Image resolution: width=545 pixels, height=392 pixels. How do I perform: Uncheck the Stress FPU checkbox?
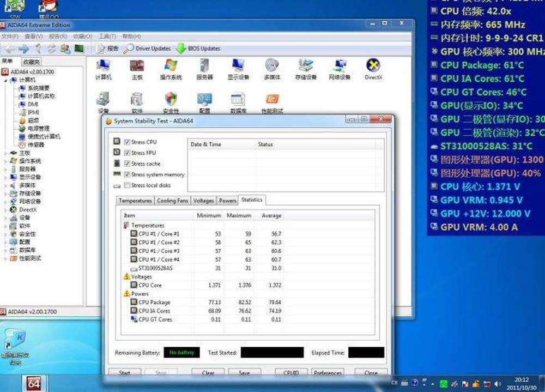127,153
